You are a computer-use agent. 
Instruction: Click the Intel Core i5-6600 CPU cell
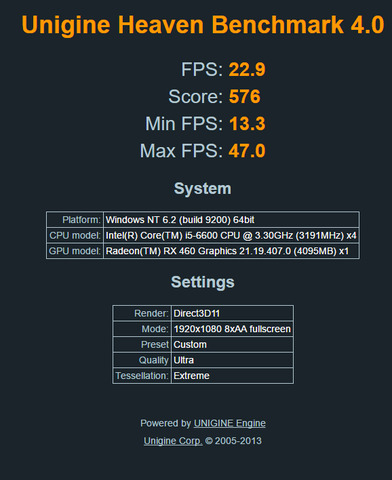click(231, 236)
